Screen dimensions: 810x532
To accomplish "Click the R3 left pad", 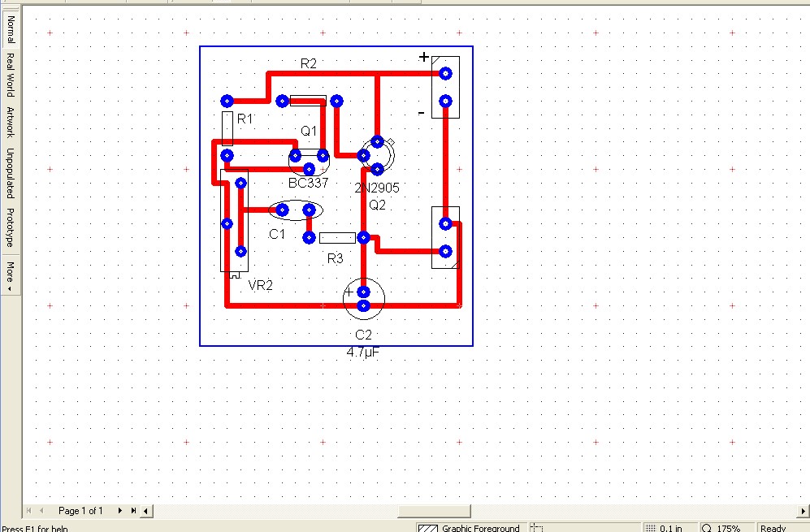I will tap(309, 237).
